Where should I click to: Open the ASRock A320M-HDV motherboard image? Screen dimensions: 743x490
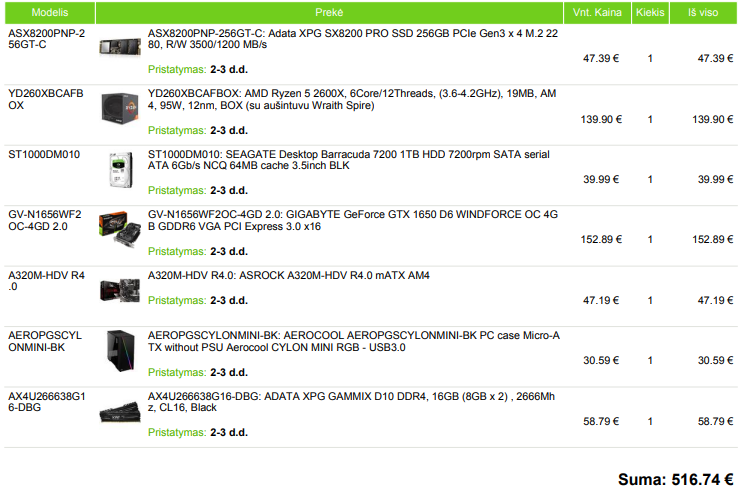tap(120, 290)
